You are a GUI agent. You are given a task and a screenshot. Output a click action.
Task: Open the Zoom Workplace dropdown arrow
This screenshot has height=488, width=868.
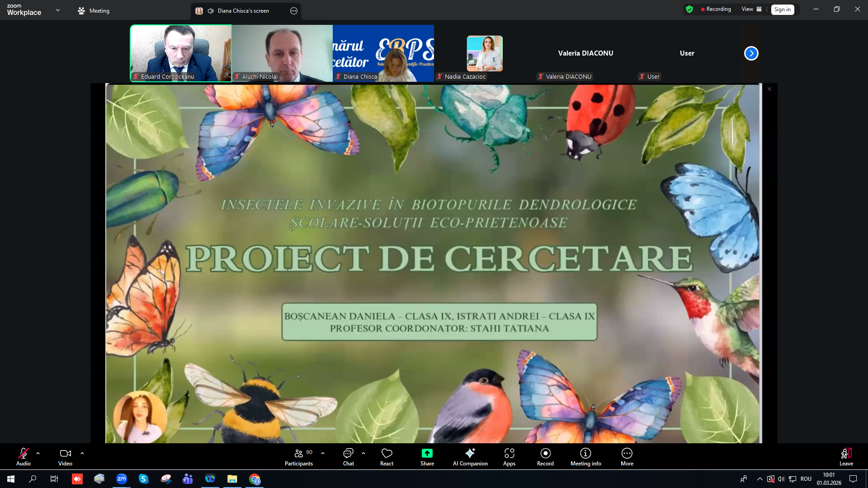[x=58, y=10]
